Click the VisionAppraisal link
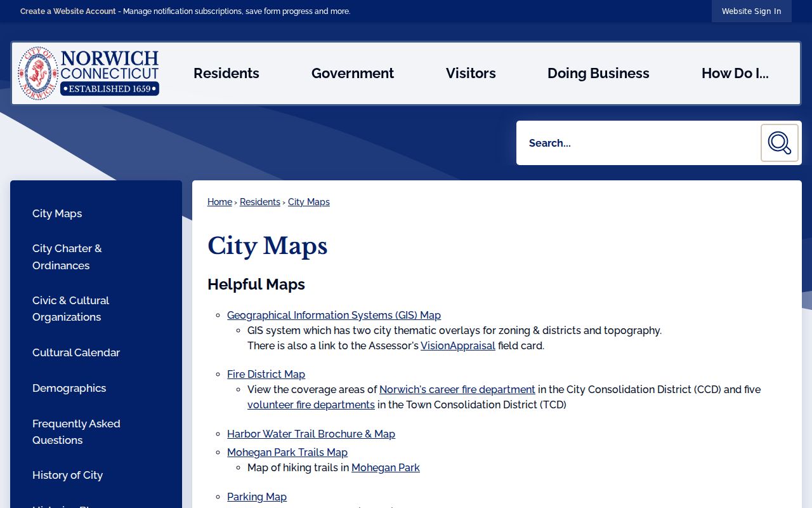The width and height of the screenshot is (812, 508). [x=458, y=345]
